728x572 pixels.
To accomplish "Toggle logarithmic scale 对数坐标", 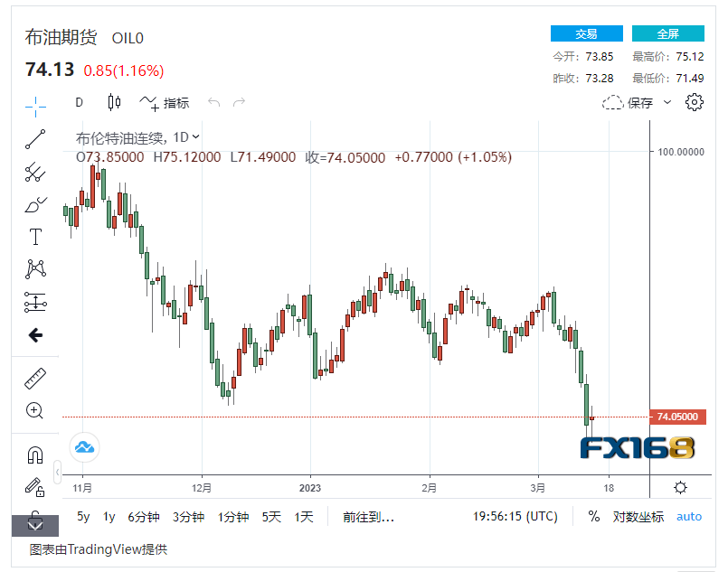I will pos(638,517).
